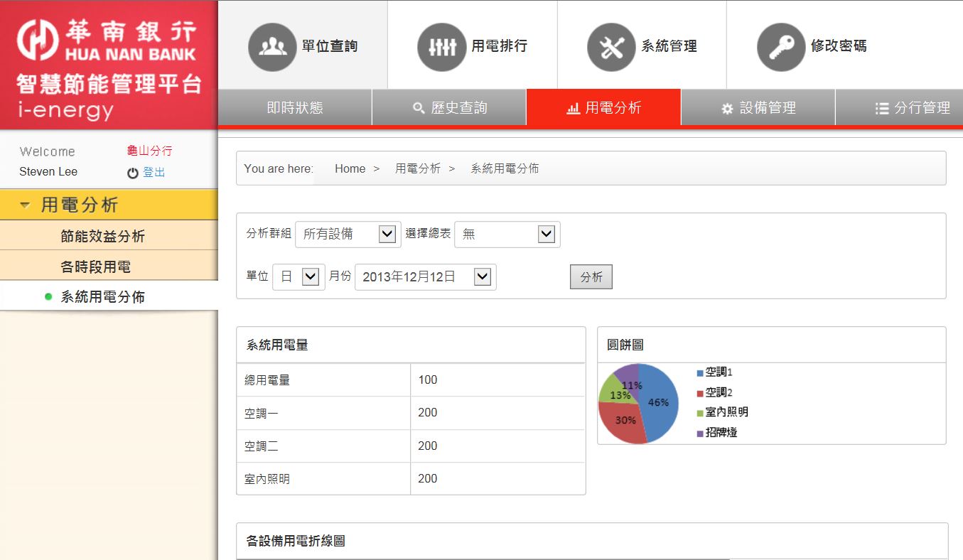Collapse the 用電分析 sidebar section

pyautogui.click(x=109, y=205)
